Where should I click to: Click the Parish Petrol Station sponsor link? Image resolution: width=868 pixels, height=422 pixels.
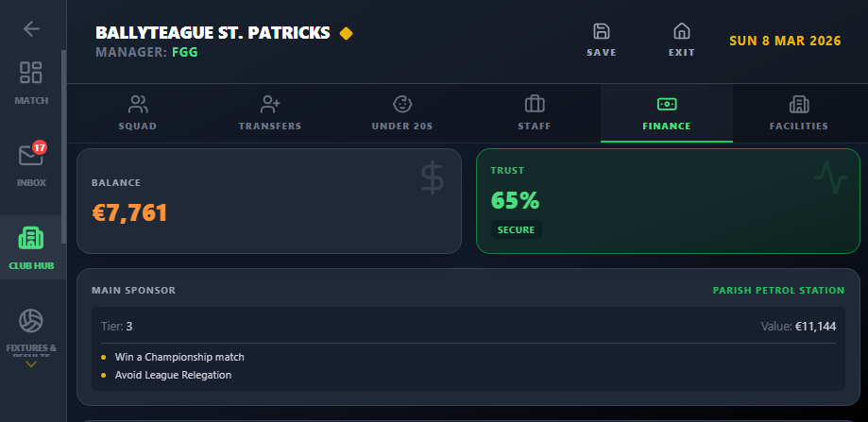coord(778,291)
